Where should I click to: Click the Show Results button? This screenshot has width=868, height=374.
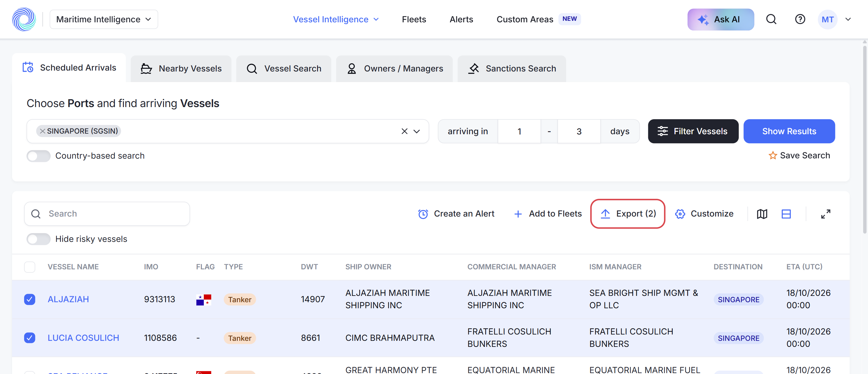(x=789, y=131)
